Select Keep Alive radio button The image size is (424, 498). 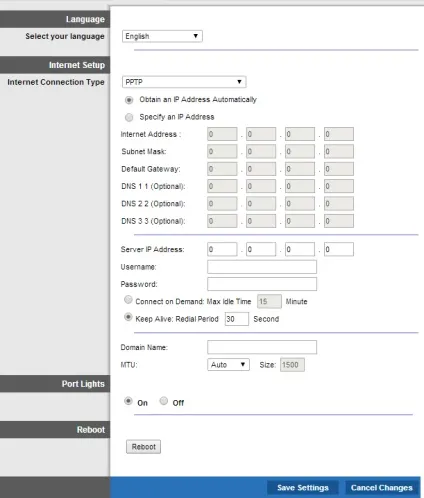tap(128, 317)
